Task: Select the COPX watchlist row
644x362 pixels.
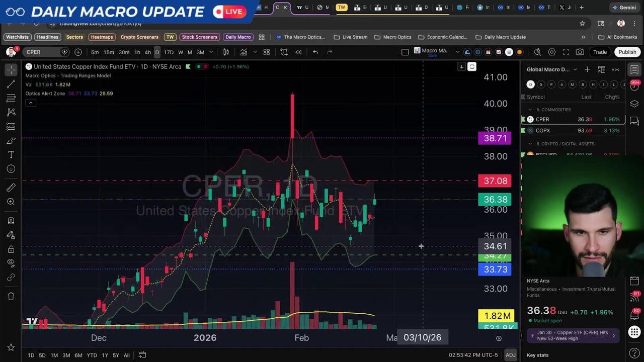Action: pos(573,130)
